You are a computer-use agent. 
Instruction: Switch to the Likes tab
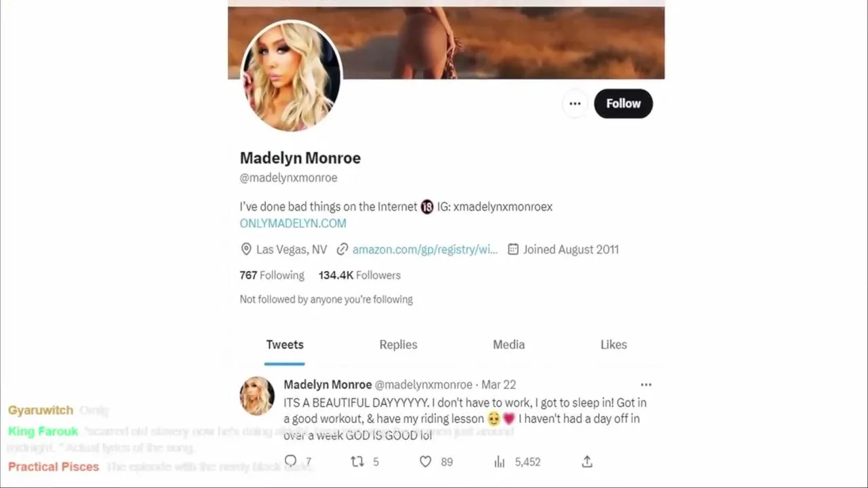click(x=614, y=344)
